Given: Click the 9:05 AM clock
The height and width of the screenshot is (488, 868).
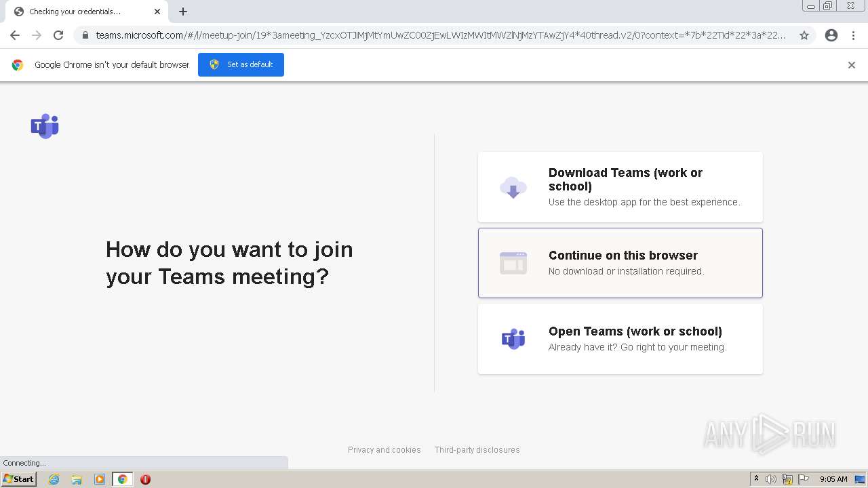Looking at the screenshot, I should 833,479.
